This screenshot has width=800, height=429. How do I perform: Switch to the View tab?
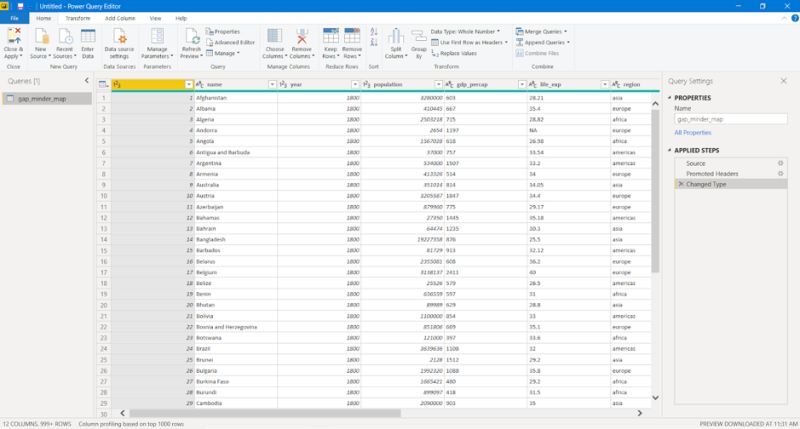pos(155,18)
